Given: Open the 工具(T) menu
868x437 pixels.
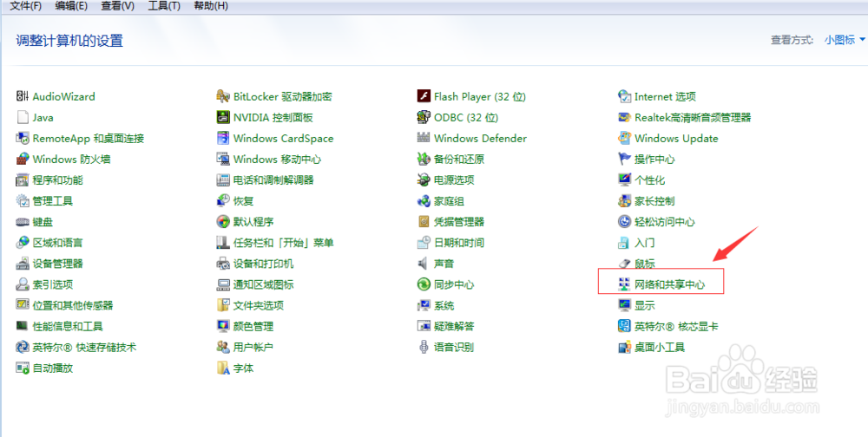Looking at the screenshot, I should (164, 6).
